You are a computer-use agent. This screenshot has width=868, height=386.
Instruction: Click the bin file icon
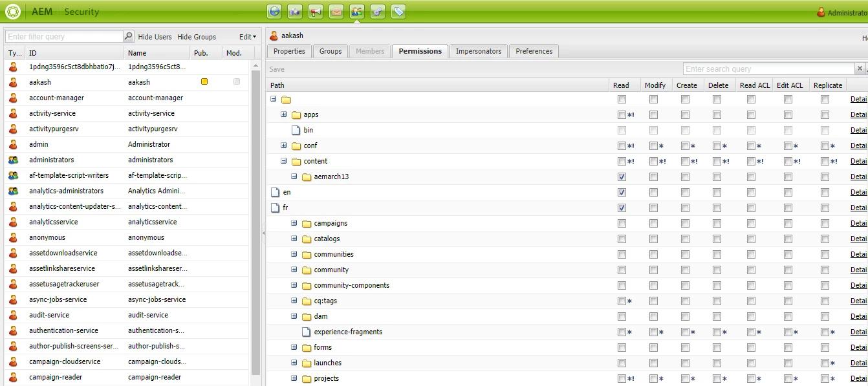tap(296, 130)
